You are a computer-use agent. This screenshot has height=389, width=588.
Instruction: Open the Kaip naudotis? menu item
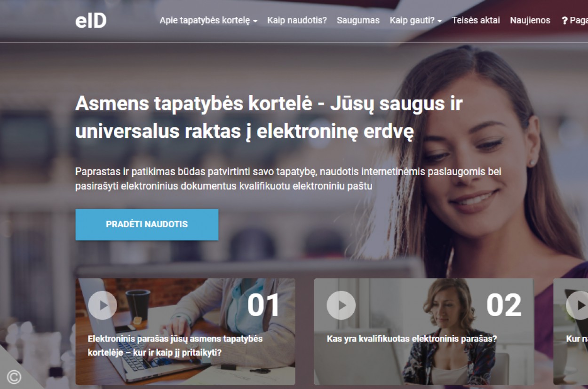pyautogui.click(x=297, y=21)
